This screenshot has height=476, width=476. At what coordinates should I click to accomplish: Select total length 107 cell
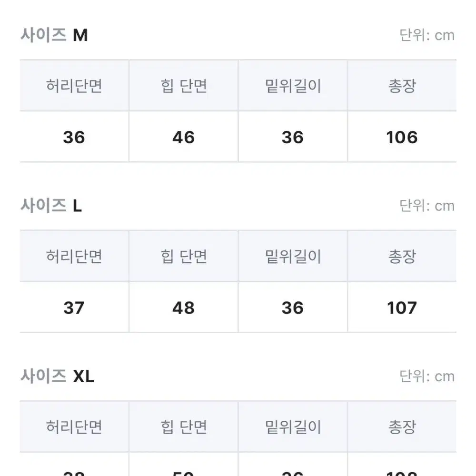click(x=402, y=307)
